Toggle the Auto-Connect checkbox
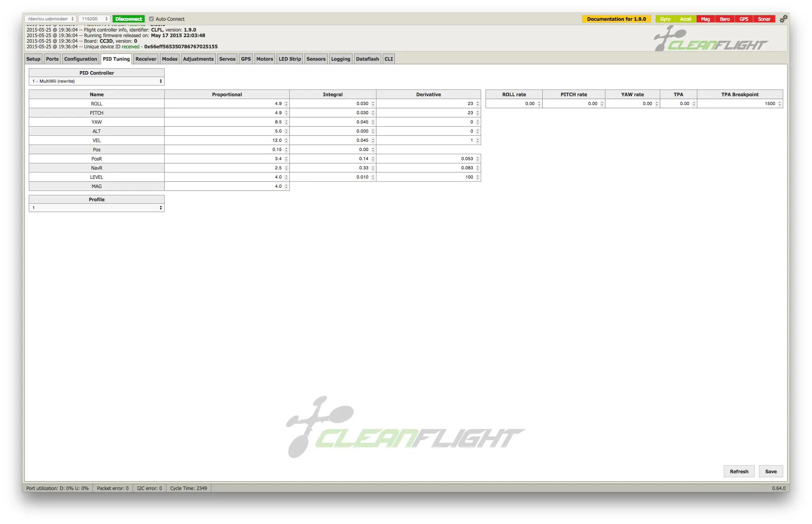The width and height of the screenshot is (812, 524). (151, 19)
